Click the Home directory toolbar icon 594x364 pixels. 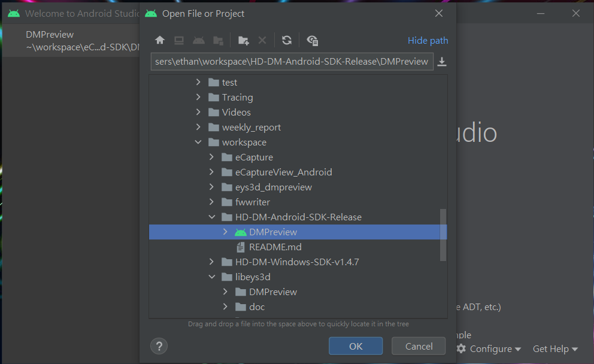(x=160, y=40)
